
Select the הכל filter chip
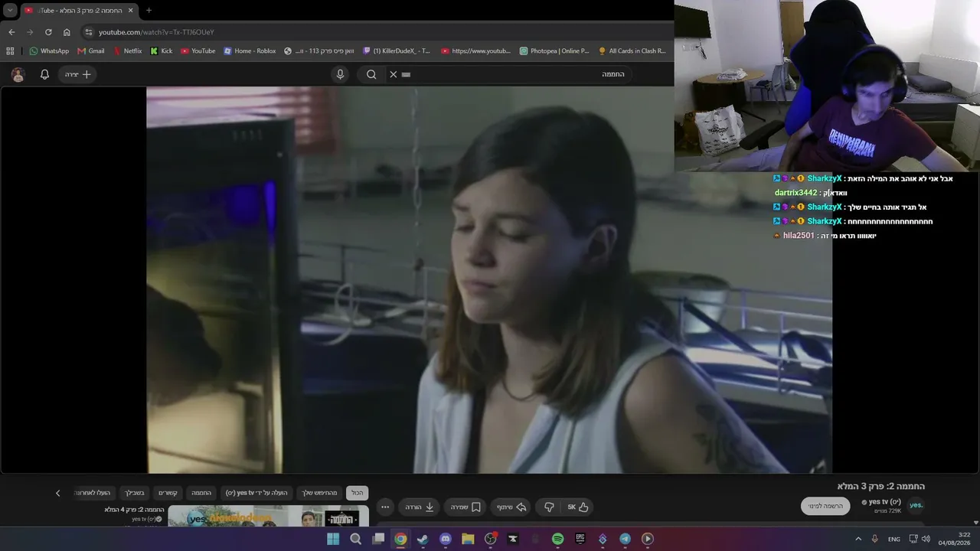pyautogui.click(x=357, y=493)
